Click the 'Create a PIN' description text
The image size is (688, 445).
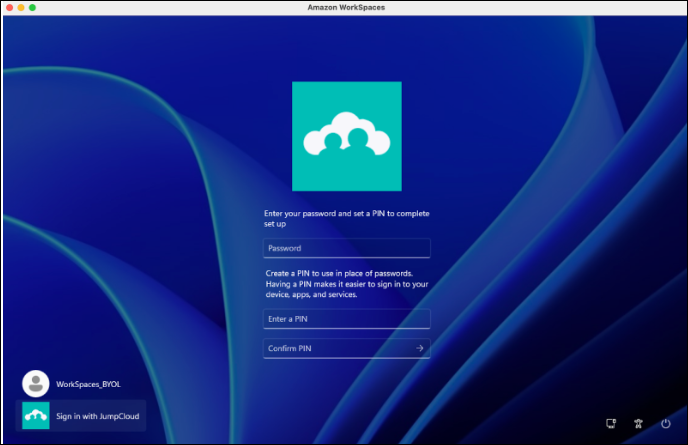[x=346, y=284]
